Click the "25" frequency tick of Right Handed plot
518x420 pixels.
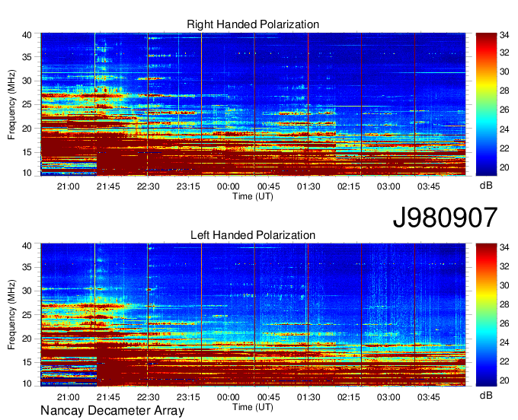(x=27, y=104)
